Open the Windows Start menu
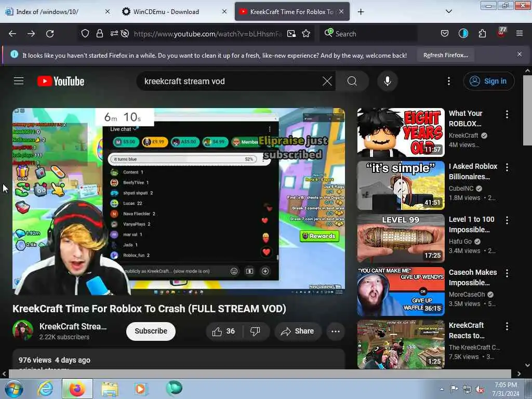This screenshot has height=399, width=532. pos(14,389)
